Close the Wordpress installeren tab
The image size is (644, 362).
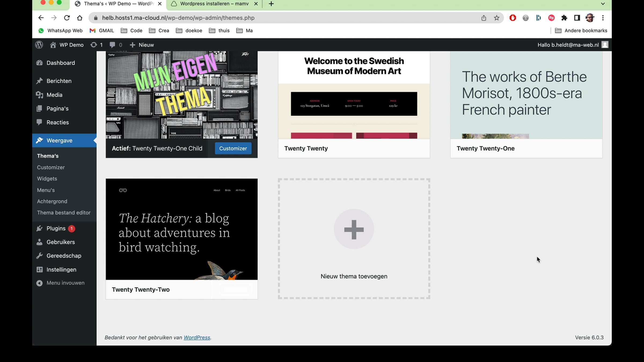point(256,4)
